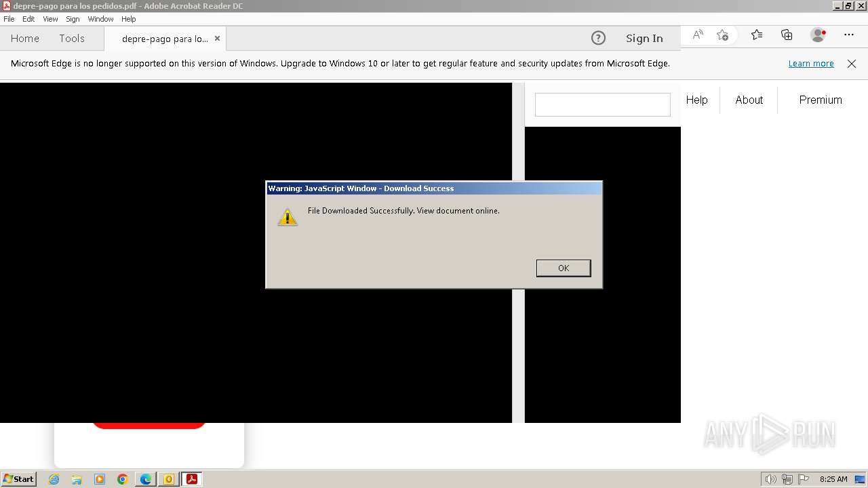Open Edge Settings and more menu
This screenshot has width=868, height=488.
click(x=849, y=35)
